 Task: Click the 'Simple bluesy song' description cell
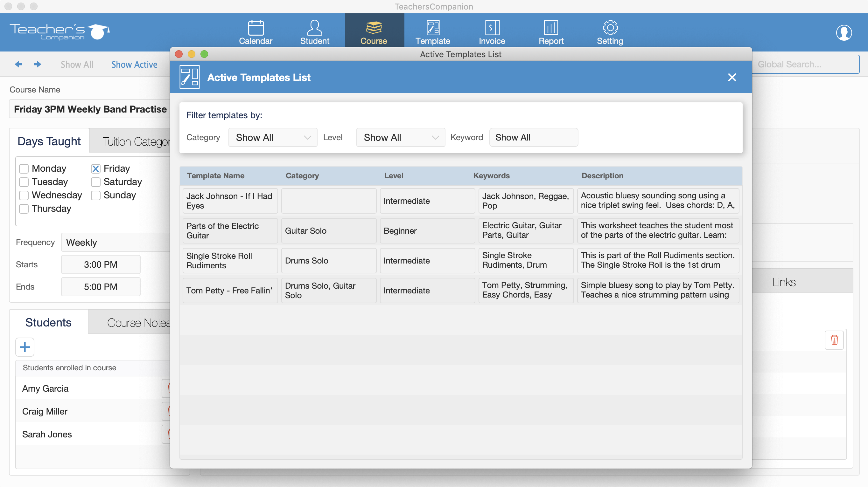658,290
